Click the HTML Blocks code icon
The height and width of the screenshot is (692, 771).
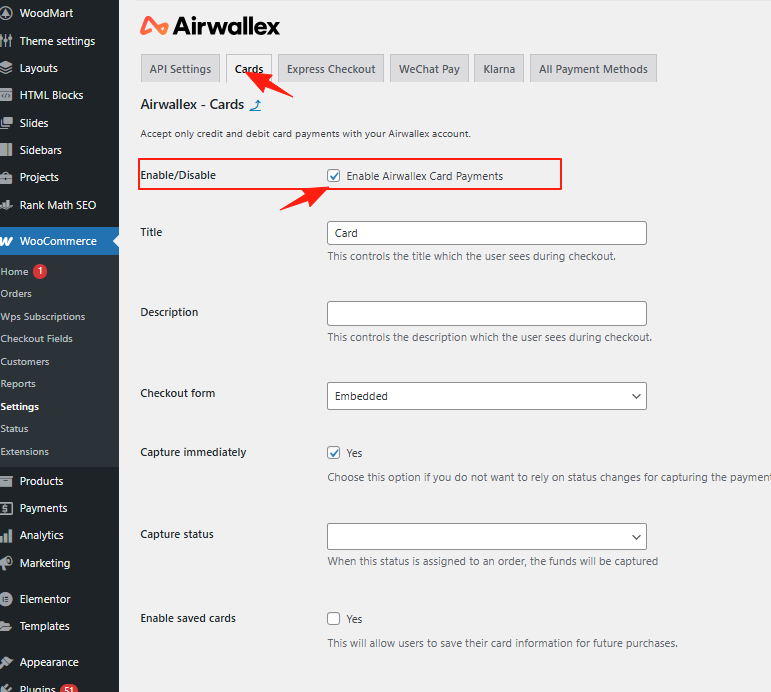(5, 95)
